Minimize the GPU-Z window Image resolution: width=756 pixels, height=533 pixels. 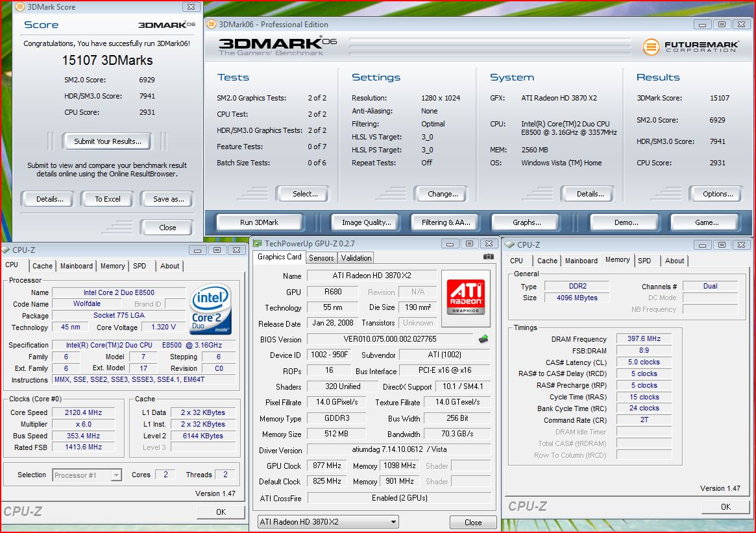pyautogui.click(x=449, y=244)
